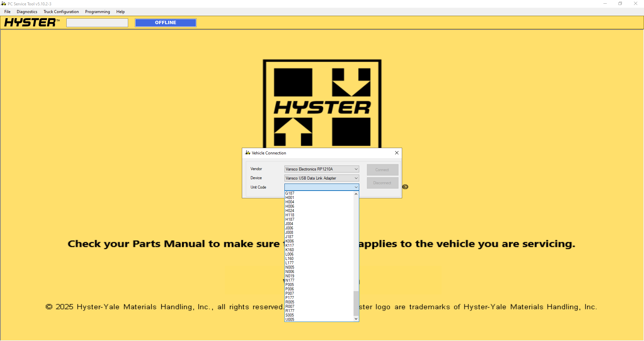644x341 pixels.
Task: Minimize the PC Service Tool window
Action: [605, 4]
